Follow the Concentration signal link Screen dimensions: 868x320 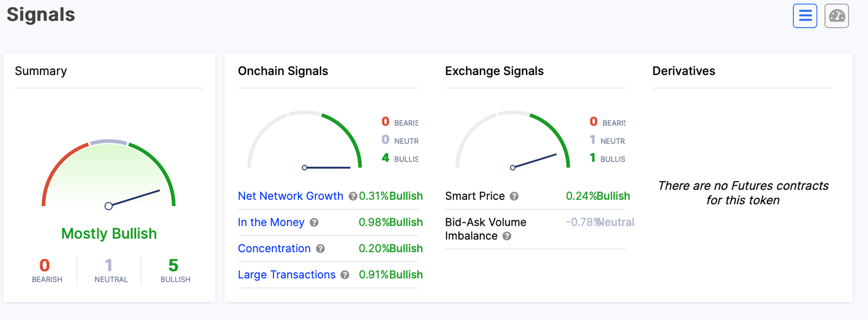[x=274, y=248]
